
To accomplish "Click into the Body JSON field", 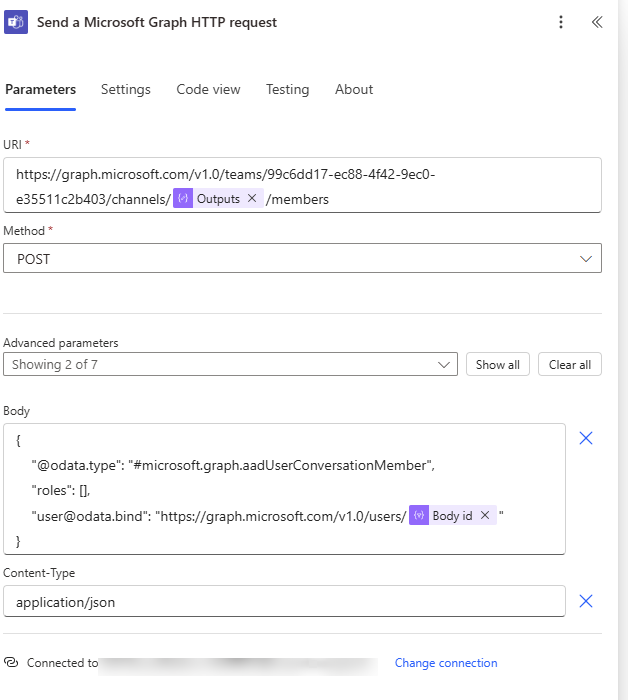I will (284, 489).
